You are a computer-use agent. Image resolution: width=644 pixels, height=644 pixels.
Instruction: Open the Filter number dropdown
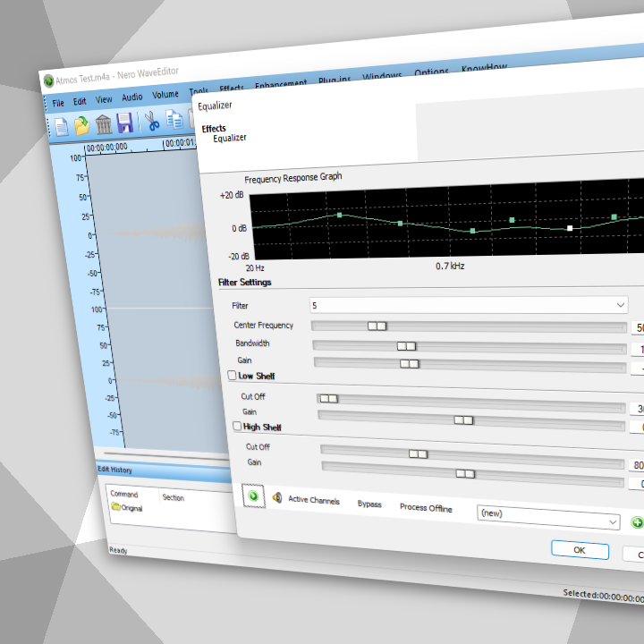[x=621, y=305]
